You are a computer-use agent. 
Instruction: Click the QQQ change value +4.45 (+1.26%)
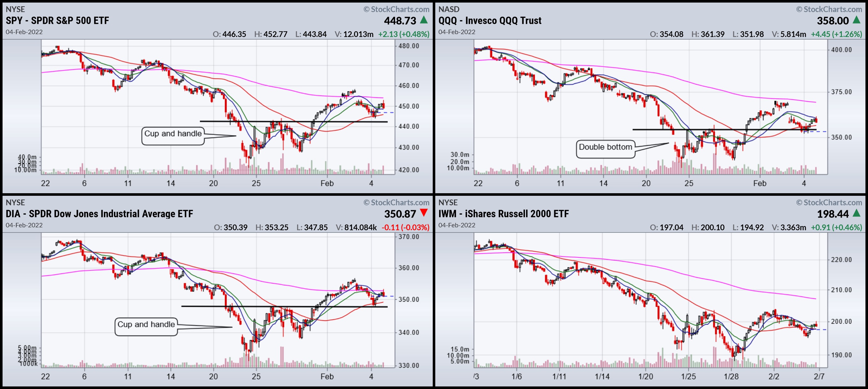point(836,34)
